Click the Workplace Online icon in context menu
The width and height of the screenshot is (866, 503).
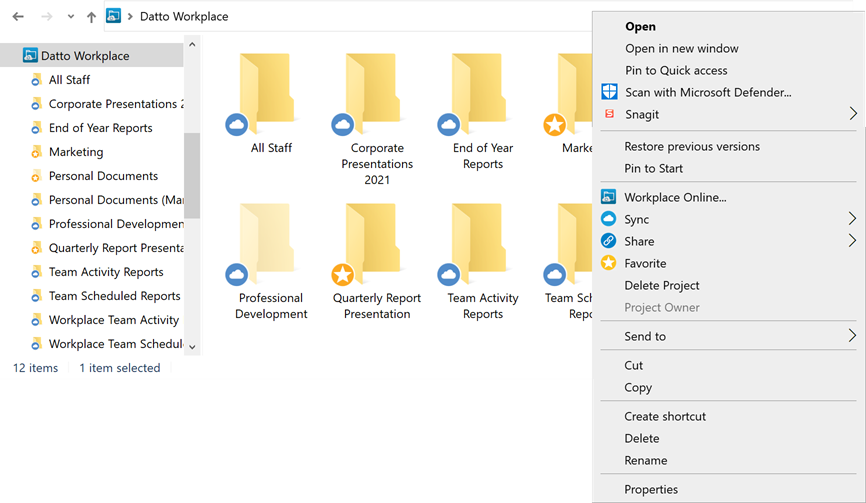[x=608, y=197]
